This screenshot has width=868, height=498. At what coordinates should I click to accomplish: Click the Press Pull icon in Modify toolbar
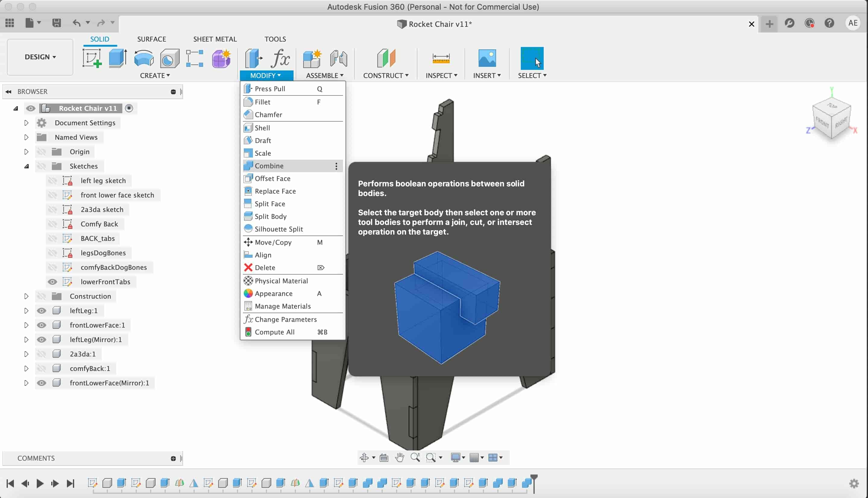(x=254, y=58)
